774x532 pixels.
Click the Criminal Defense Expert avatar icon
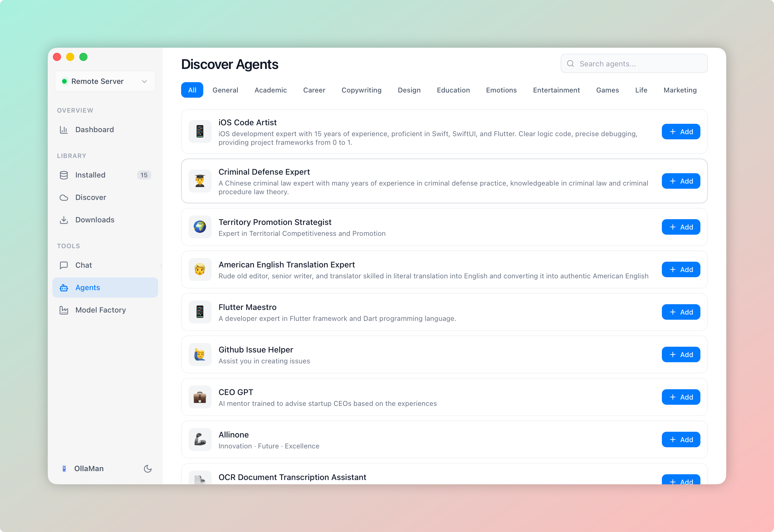200,181
